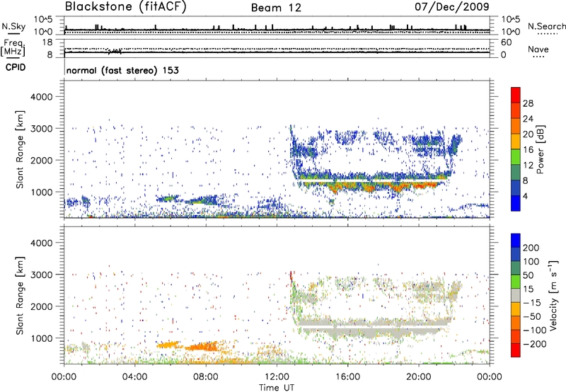Click 'Slant Range [km]' label of power panel

[x=20, y=149]
